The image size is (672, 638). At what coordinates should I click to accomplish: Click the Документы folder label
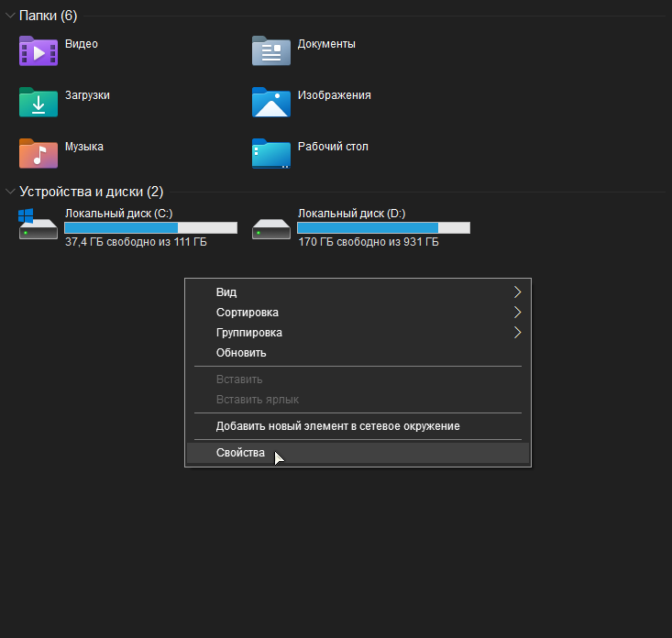(x=326, y=44)
